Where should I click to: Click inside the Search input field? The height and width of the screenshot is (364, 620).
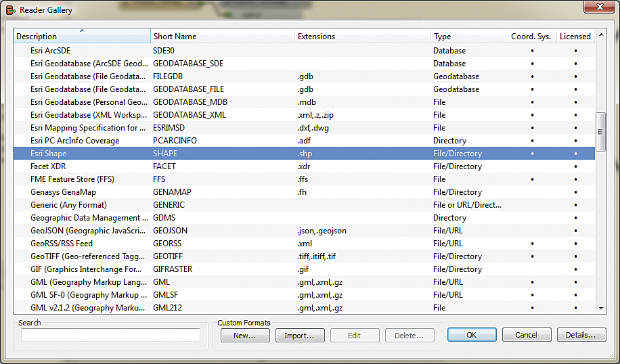pos(111,335)
